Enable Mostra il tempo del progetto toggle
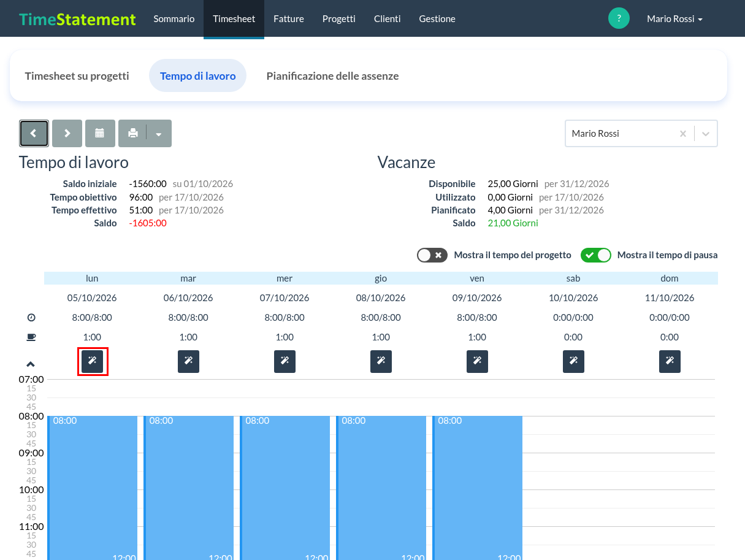 pyautogui.click(x=432, y=255)
